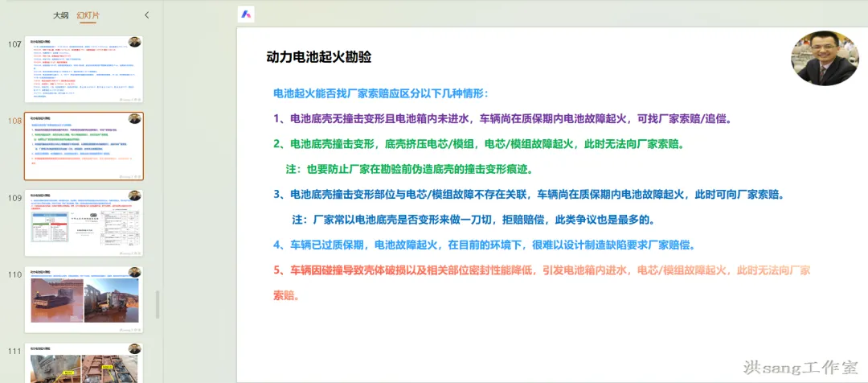Open slide 109 thumbnail
Viewport: 868px width, 383px height.
[x=84, y=223]
